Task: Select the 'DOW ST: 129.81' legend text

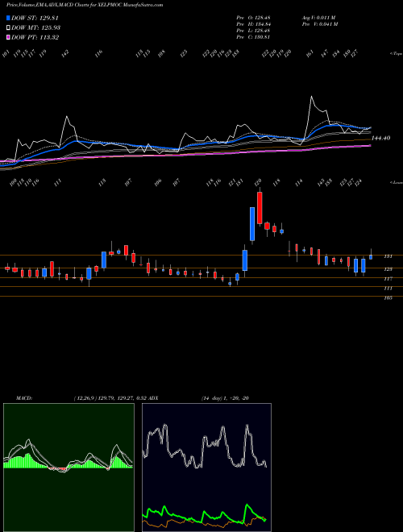Action: [35, 18]
